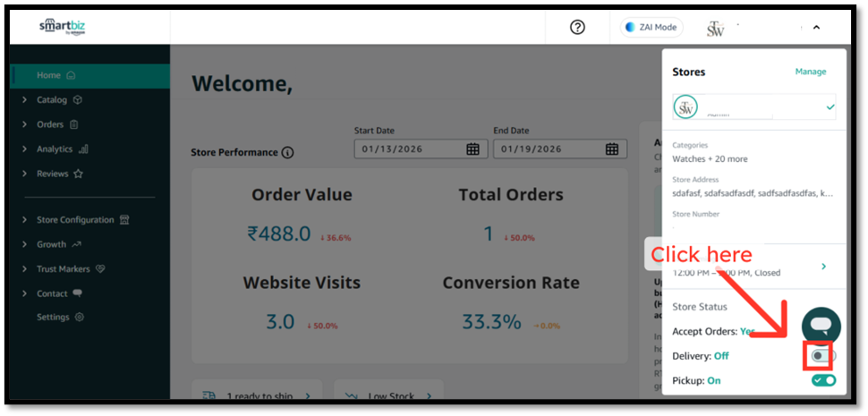Open store hours chevron arrow
Image resolution: width=868 pixels, height=416 pixels.
click(823, 267)
